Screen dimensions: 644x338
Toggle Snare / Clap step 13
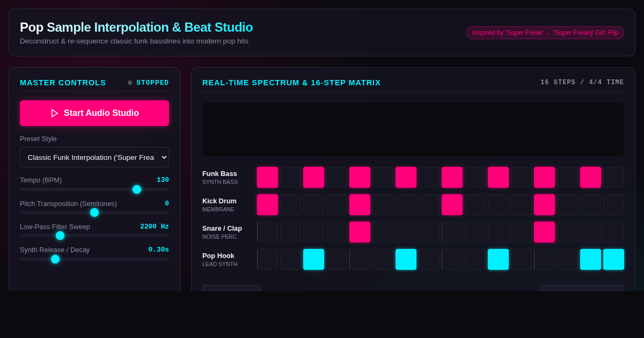(544, 232)
